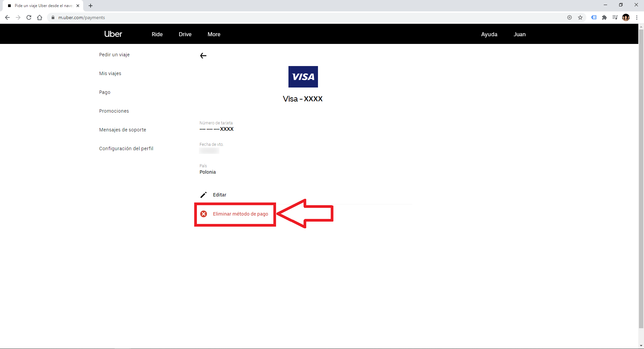Image resolution: width=644 pixels, height=349 pixels.
Task: Click the install app plus icon in address bar
Action: pyautogui.click(x=570, y=17)
